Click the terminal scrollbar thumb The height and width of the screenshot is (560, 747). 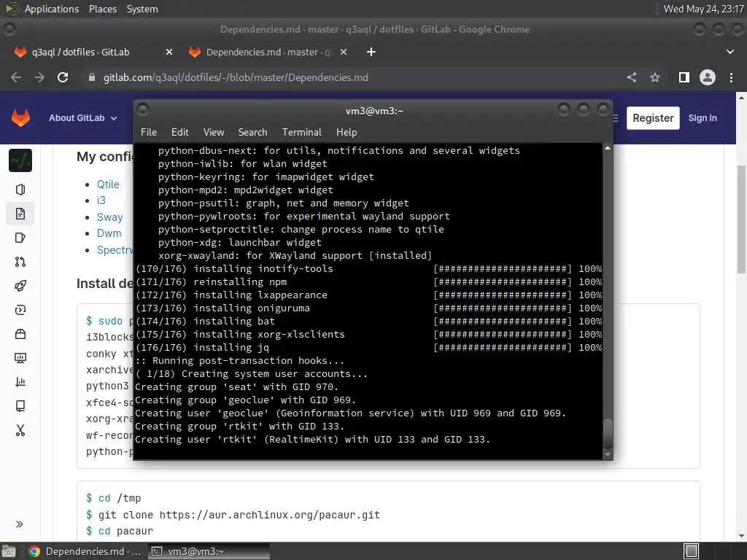pos(608,433)
